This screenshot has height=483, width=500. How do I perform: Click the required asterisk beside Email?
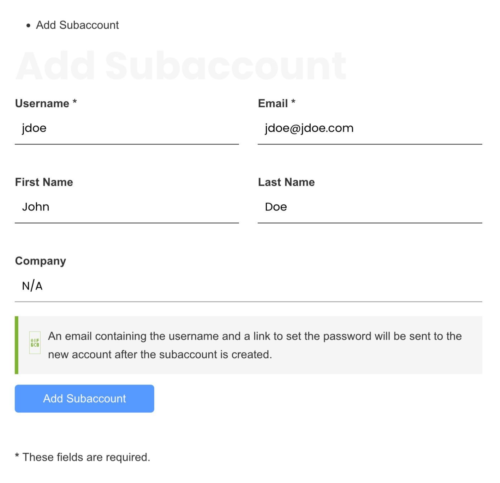293,101
